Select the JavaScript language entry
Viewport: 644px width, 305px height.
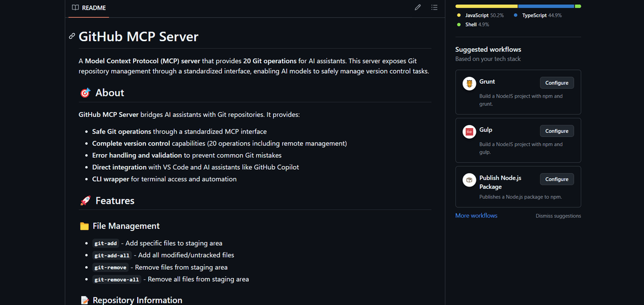[481, 15]
